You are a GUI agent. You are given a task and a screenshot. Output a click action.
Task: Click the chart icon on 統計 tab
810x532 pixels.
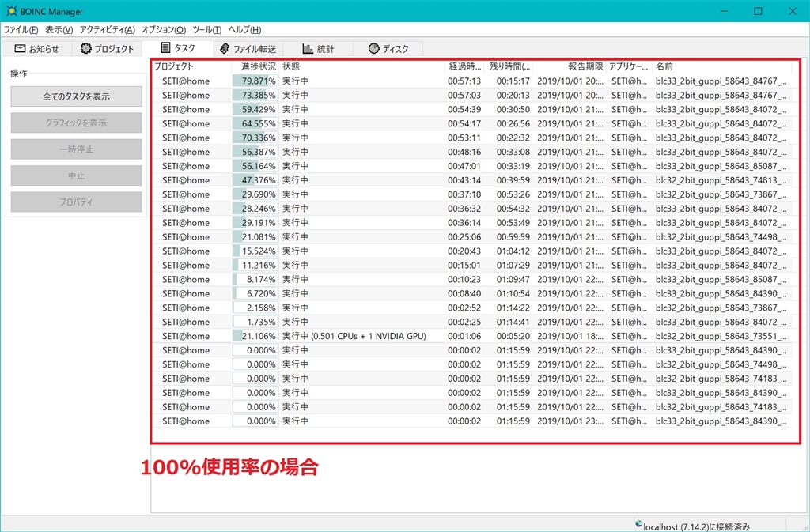[x=308, y=48]
